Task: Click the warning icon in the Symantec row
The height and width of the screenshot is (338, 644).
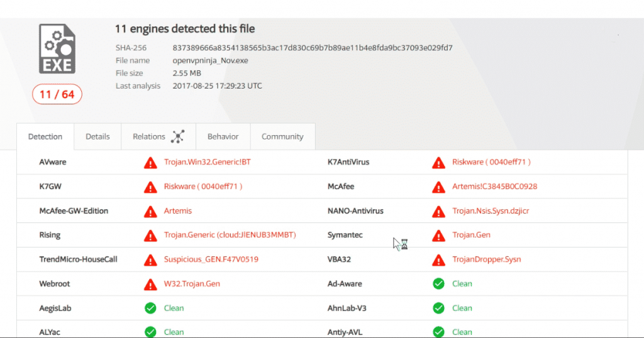Action: (x=438, y=236)
